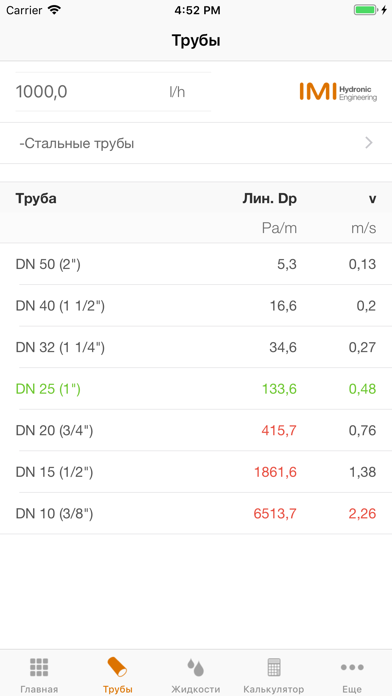
Task: Click the red 6513,7 pressure drop value
Action: point(275,514)
